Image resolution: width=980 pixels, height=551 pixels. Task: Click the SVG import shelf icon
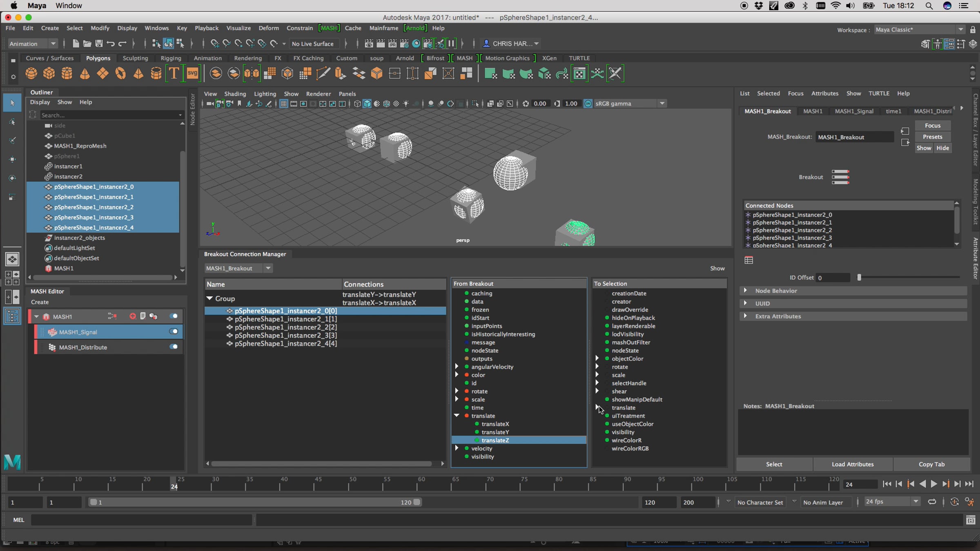pos(192,73)
